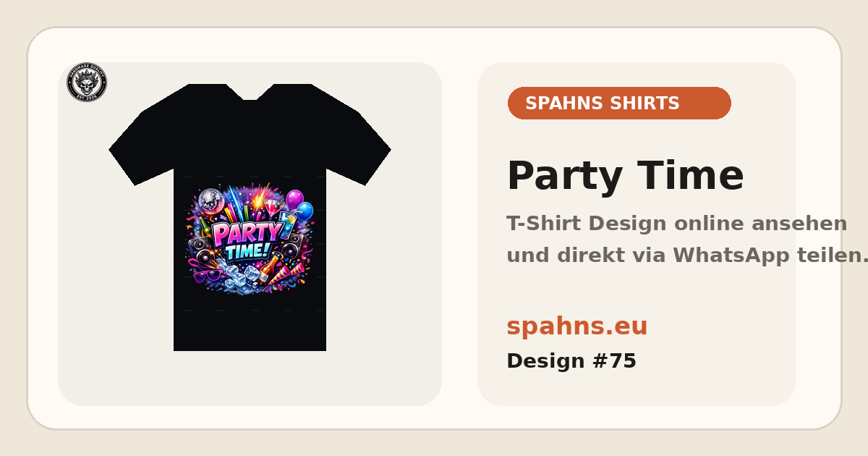Screen dimensions: 868x456
Task: Click the orange SPAHNS SHIRTS badge
Action: 619,103
